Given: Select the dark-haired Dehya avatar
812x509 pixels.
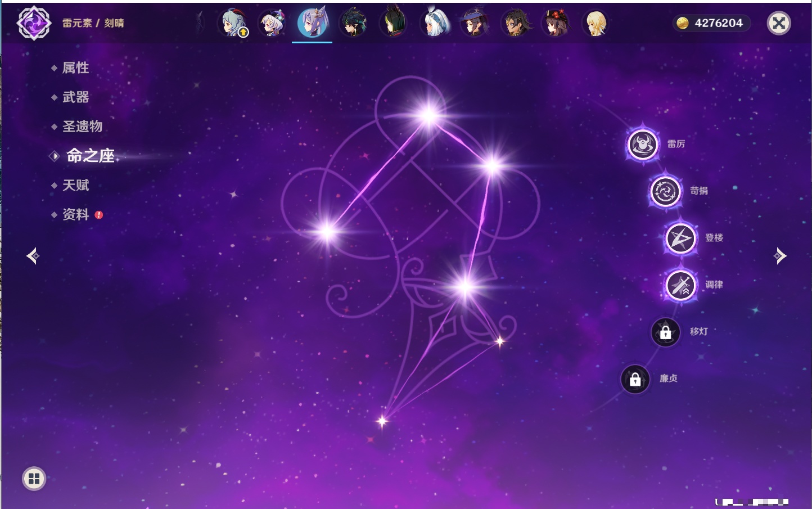Looking at the screenshot, I should point(515,23).
